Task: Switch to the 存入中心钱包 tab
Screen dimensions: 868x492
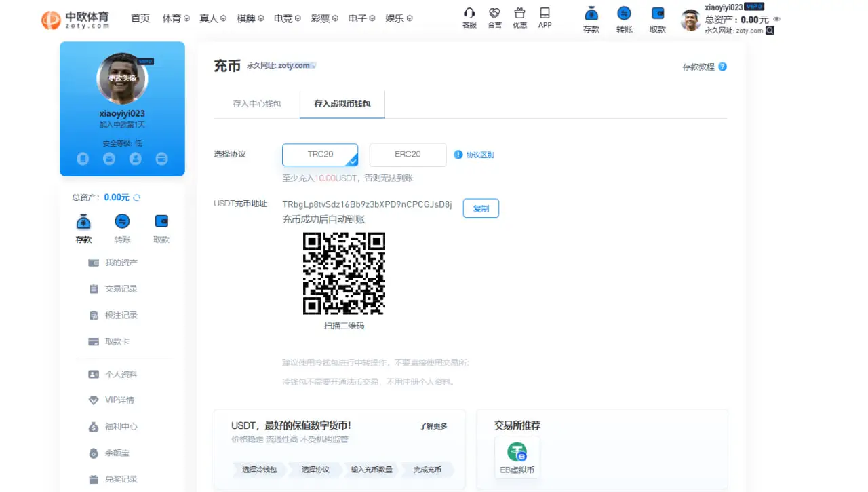Action: [x=256, y=104]
